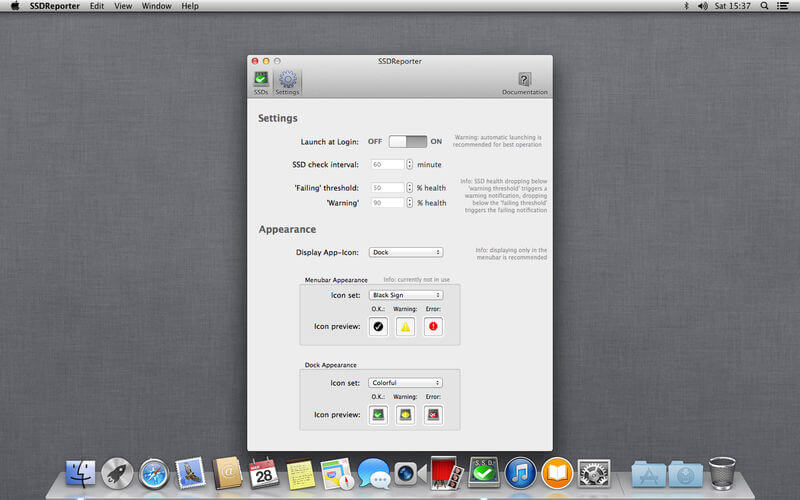Viewport: 800px width, 500px height.
Task: Click the Dock Error red icon preview
Action: click(x=433, y=414)
